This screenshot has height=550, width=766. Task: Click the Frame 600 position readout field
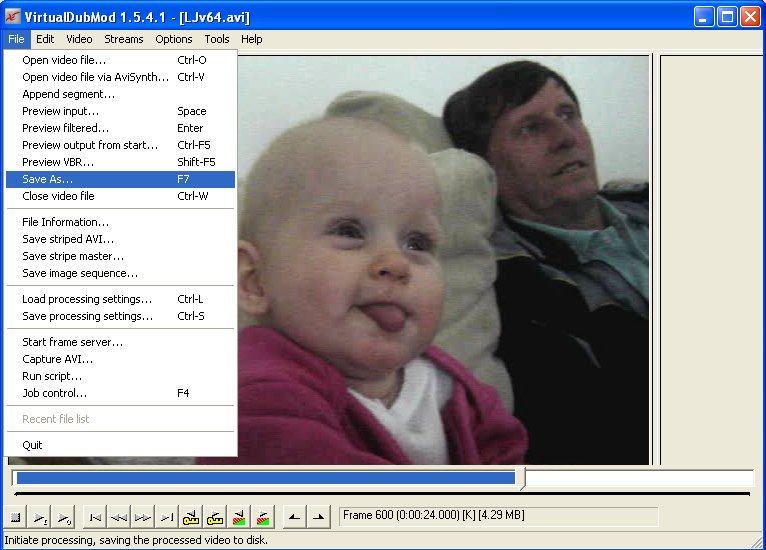tap(498, 516)
